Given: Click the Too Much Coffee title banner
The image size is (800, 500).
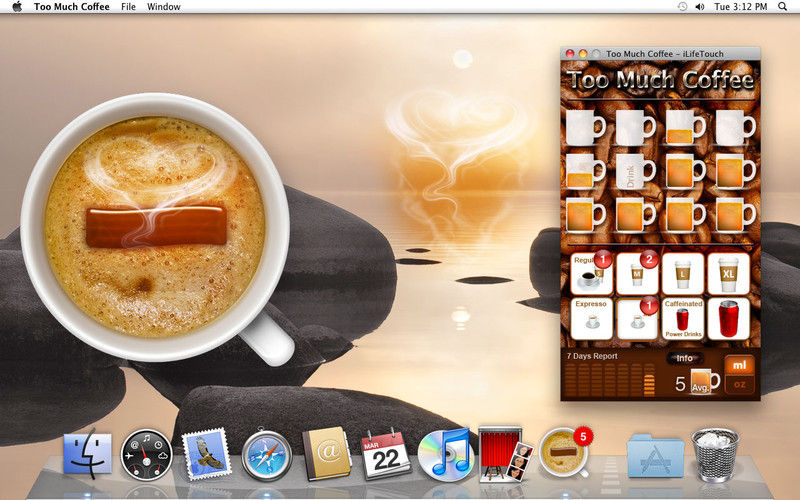Looking at the screenshot, I should tap(661, 80).
